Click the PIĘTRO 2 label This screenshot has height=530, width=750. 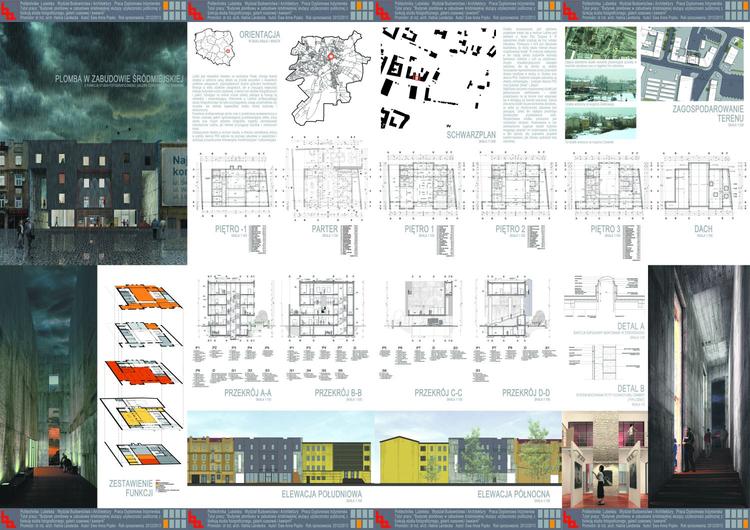510,229
